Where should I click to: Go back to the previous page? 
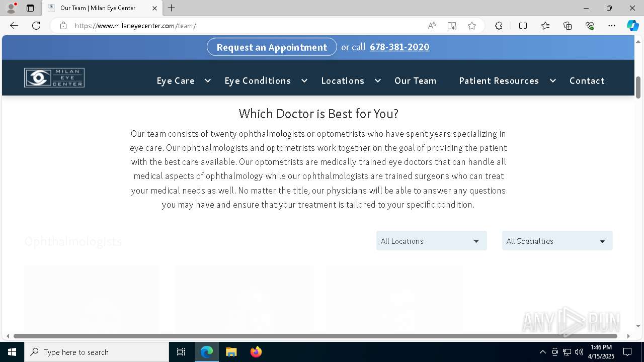[x=14, y=26]
